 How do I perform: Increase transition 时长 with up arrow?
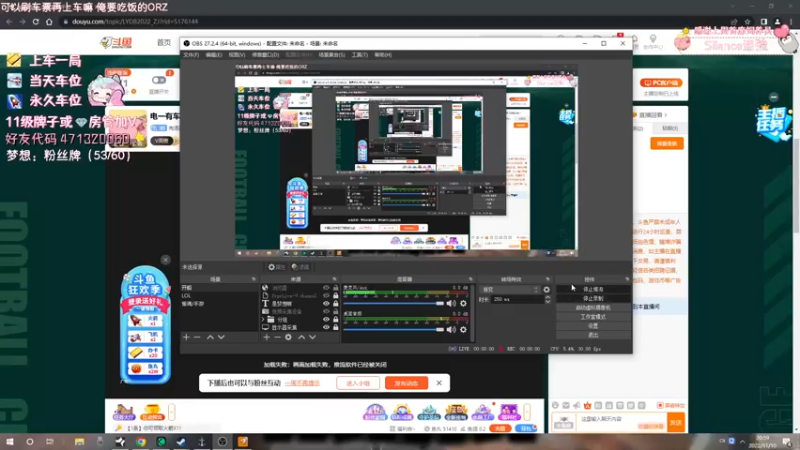click(547, 297)
